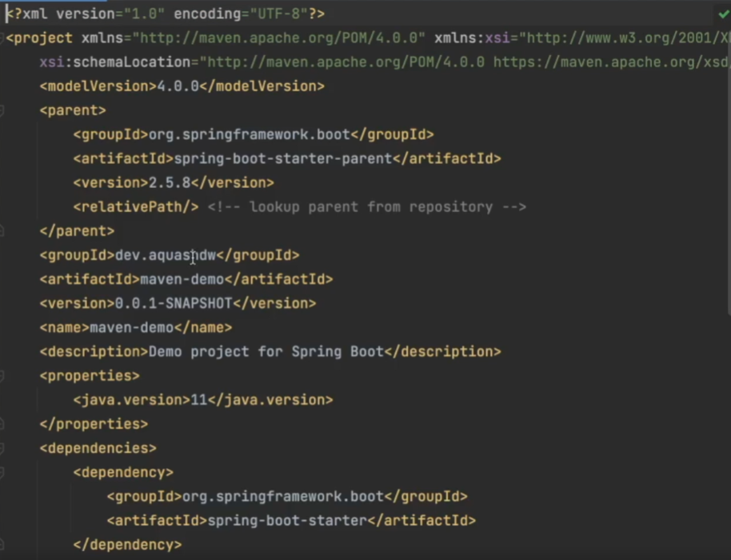Click the opening <dependencies> tag text

pos(98,448)
